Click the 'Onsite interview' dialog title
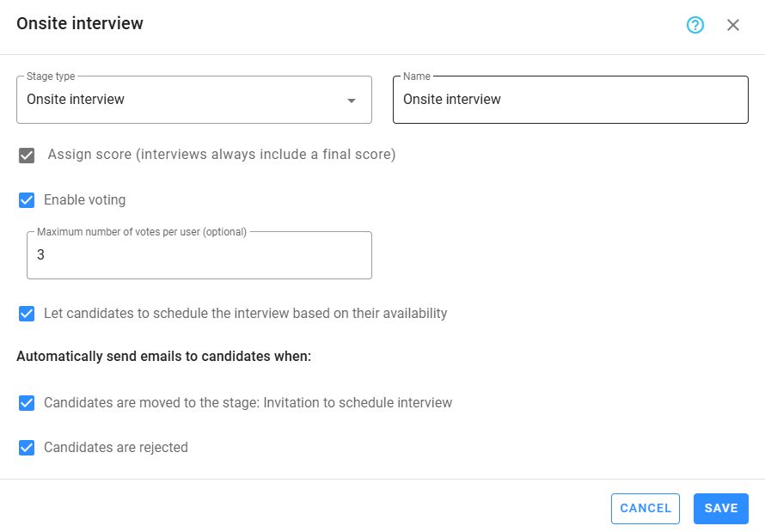The image size is (765, 532). tap(80, 24)
